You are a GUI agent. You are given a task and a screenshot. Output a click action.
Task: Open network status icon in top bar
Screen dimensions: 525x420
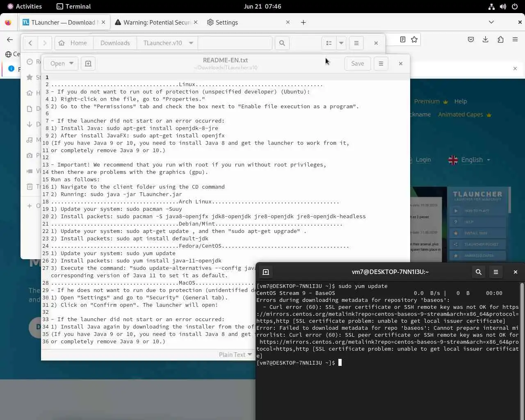(x=491, y=6)
